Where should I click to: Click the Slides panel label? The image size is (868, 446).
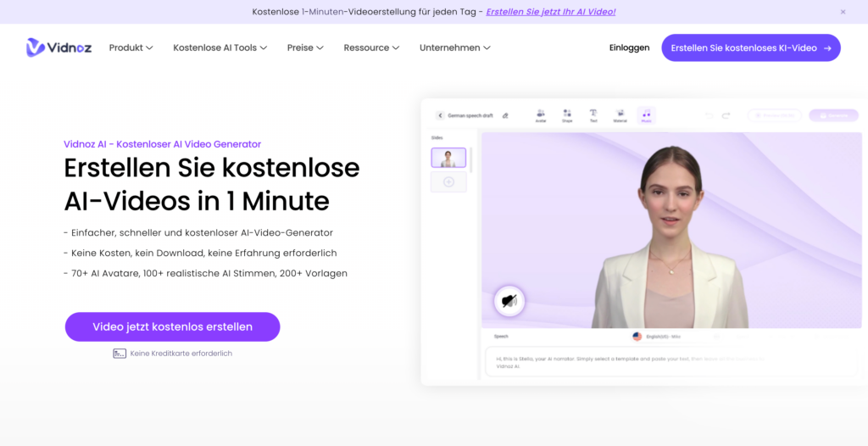(437, 137)
